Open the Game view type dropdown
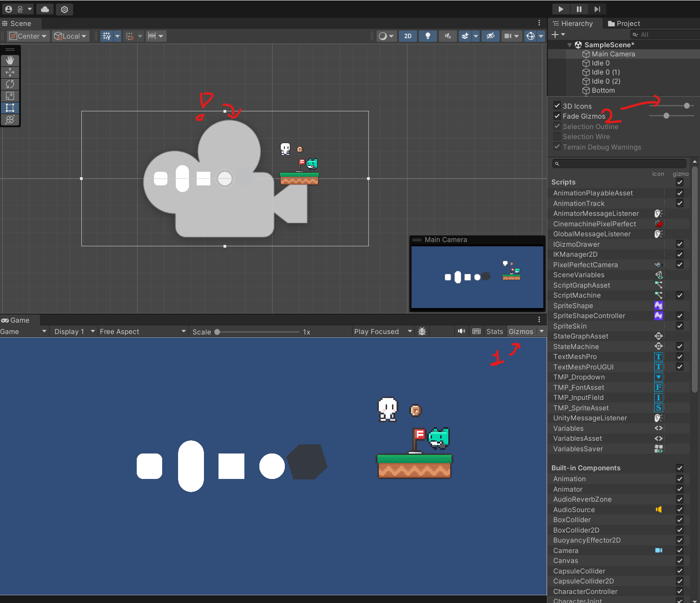This screenshot has width=700, height=603. (x=24, y=331)
